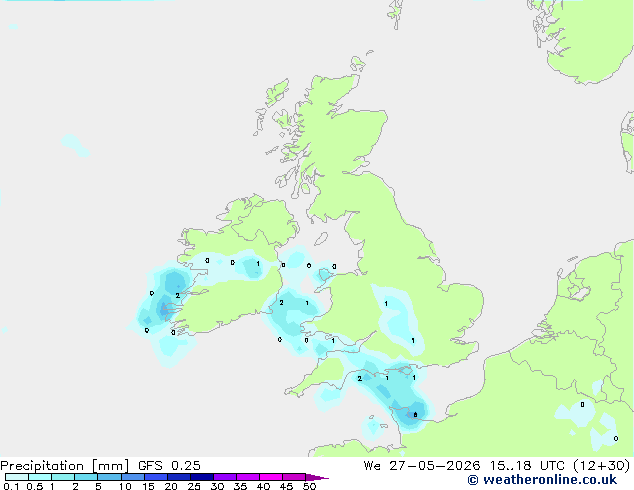Select the 30–35 mm purple legend swatch

(x=224, y=477)
